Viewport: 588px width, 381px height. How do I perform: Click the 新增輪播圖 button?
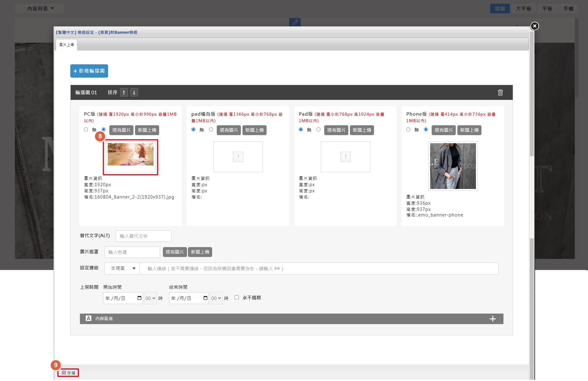point(89,71)
